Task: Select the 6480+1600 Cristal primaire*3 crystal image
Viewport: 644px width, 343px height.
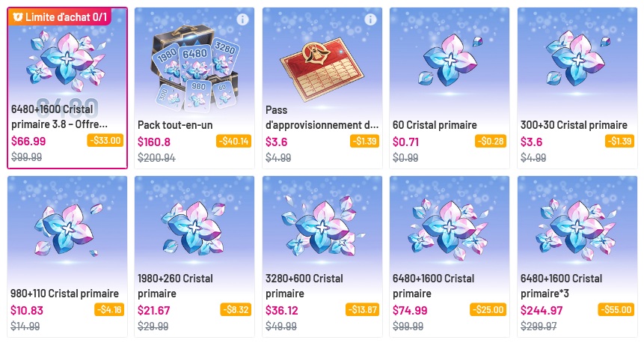Action: coord(577,228)
